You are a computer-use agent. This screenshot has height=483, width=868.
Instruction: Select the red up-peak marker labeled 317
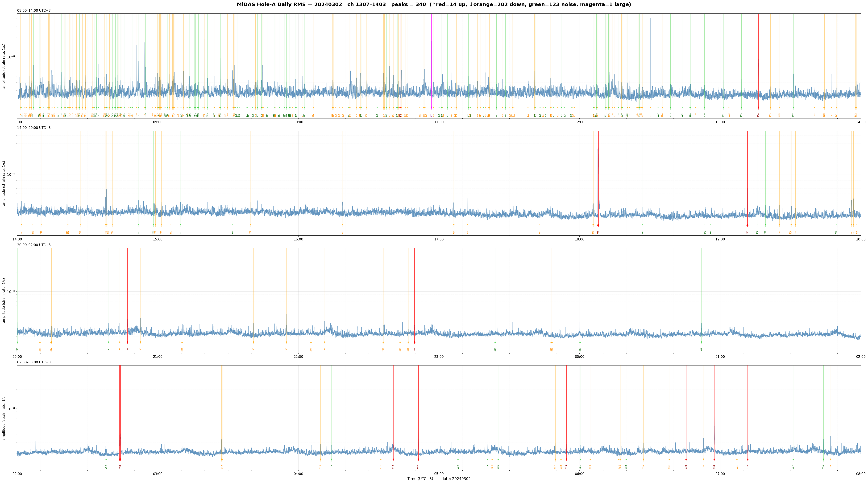coord(418,459)
